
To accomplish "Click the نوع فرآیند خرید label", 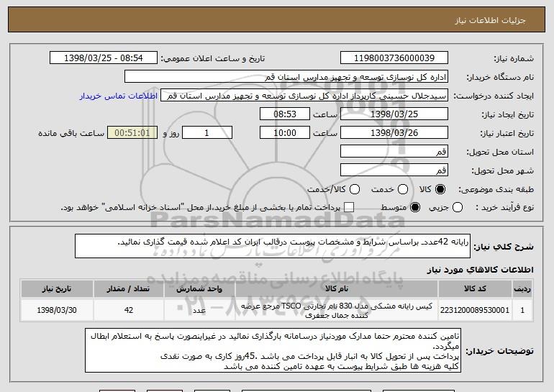I will coord(504,208).
